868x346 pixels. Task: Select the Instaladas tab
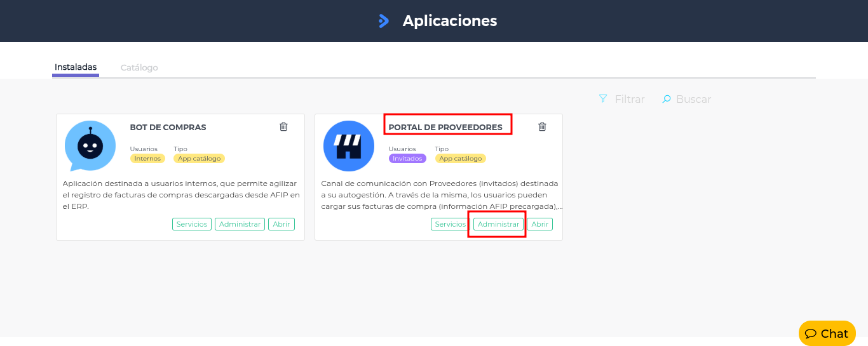pos(76,67)
